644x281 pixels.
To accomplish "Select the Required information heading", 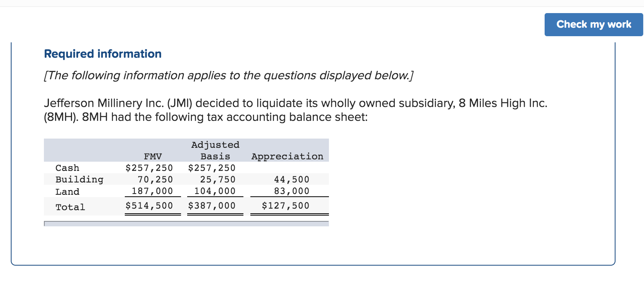I will pyautogui.click(x=102, y=54).
